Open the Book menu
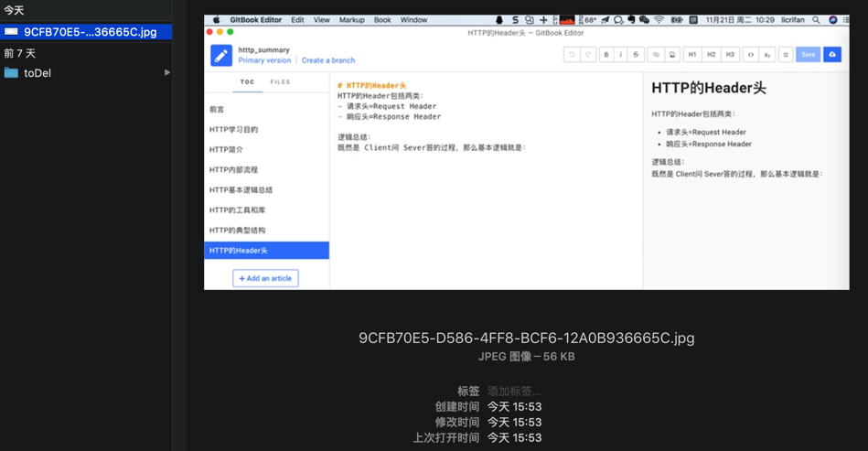The height and width of the screenshot is (451, 868). point(382,20)
